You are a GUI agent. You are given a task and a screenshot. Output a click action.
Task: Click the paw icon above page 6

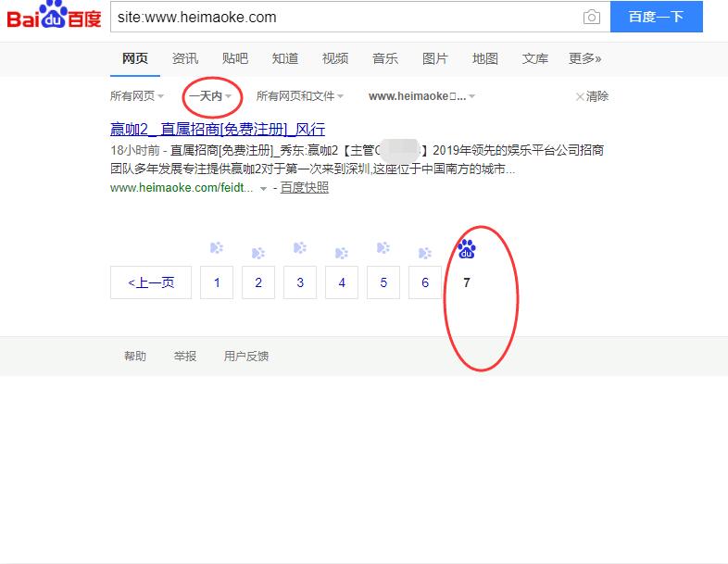point(425,253)
